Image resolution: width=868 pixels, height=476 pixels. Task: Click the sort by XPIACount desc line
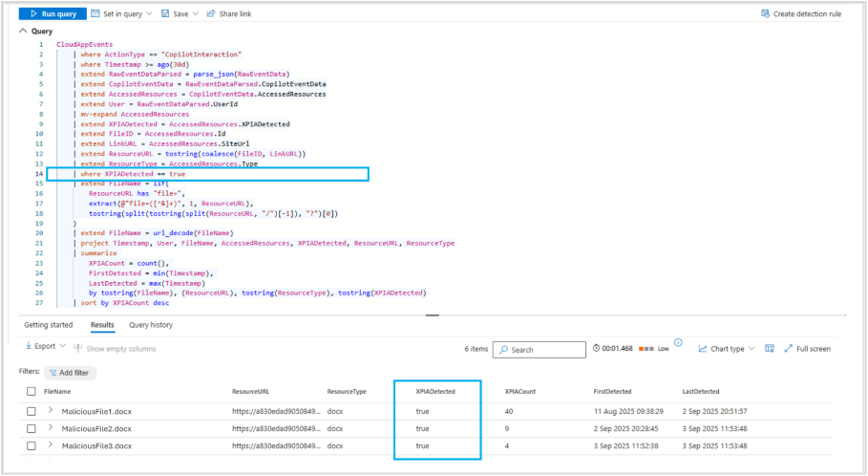point(124,303)
